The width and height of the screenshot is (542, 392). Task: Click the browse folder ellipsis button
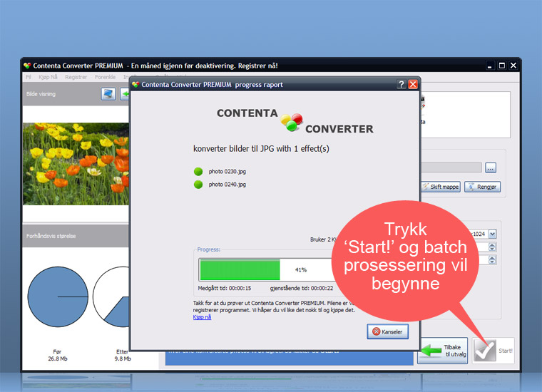tap(491, 168)
